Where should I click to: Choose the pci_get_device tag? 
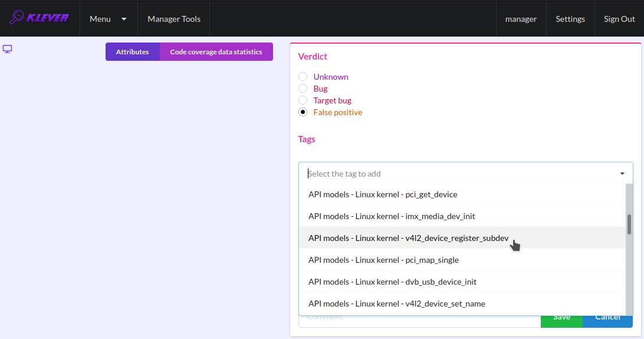point(462,194)
